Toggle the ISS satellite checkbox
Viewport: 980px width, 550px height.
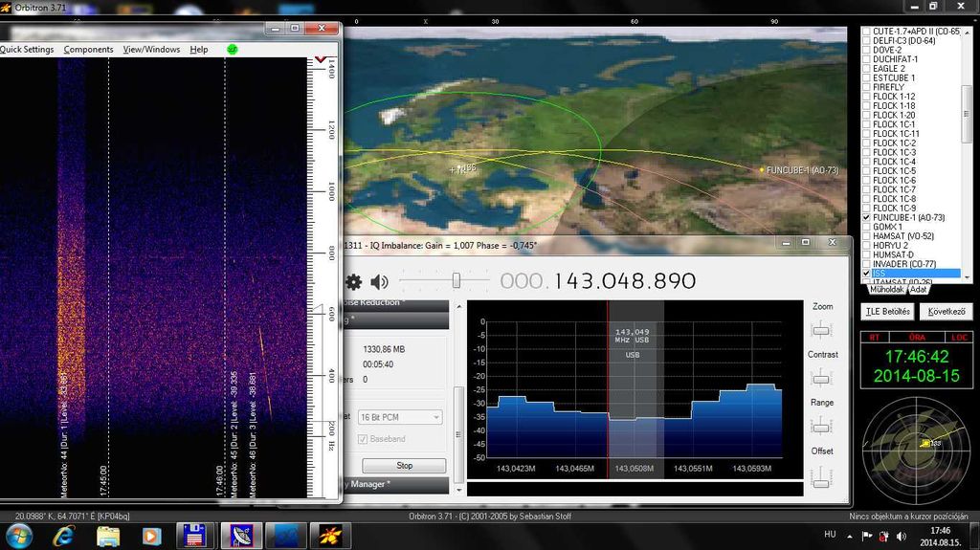point(867,274)
